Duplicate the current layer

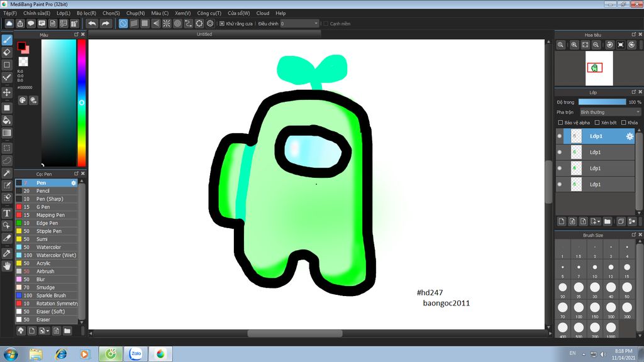pyautogui.click(x=621, y=221)
